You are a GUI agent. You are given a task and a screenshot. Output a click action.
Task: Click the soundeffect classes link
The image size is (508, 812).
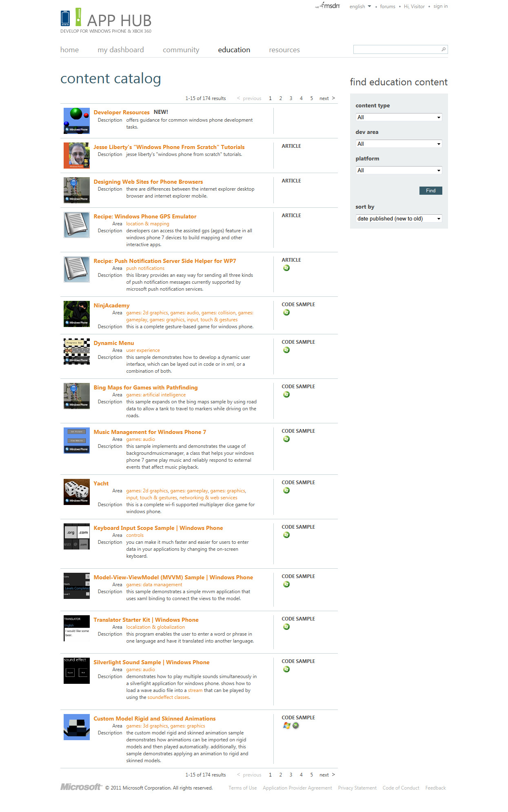click(x=168, y=697)
